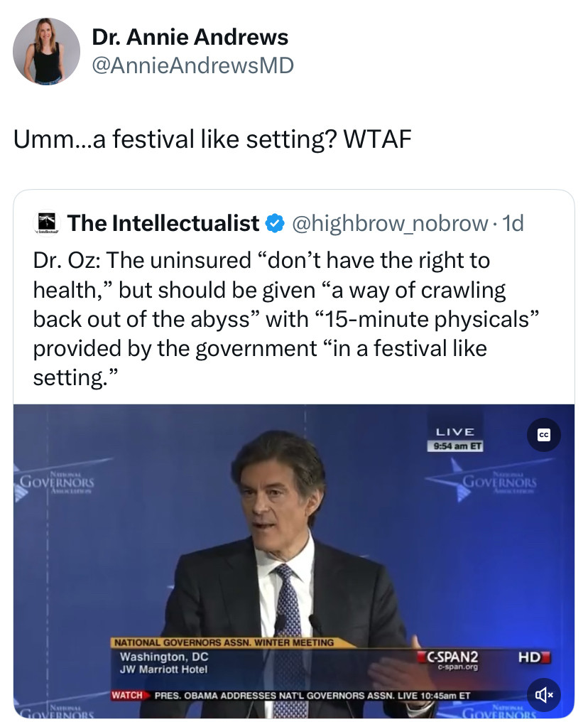This screenshot has height=722, width=588.
Task: Open Dr. Annie Andrews' profile photo
Action: 46,51
